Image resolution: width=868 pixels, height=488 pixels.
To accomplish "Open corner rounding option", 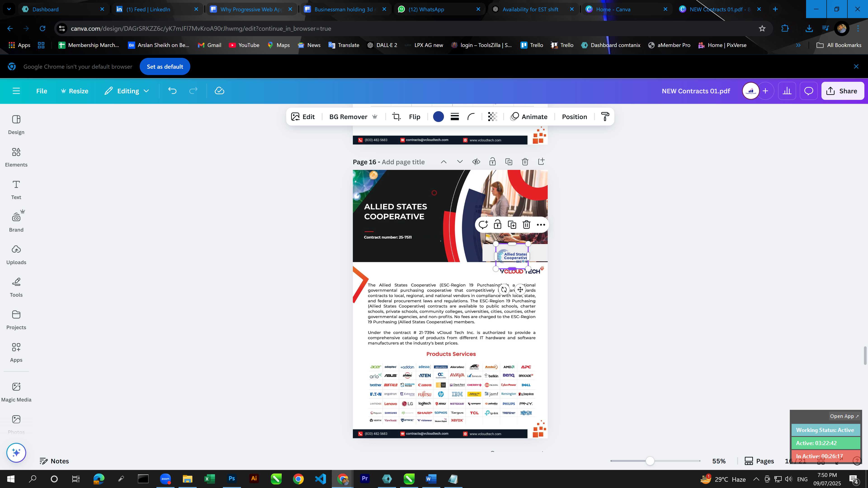I will (471, 117).
